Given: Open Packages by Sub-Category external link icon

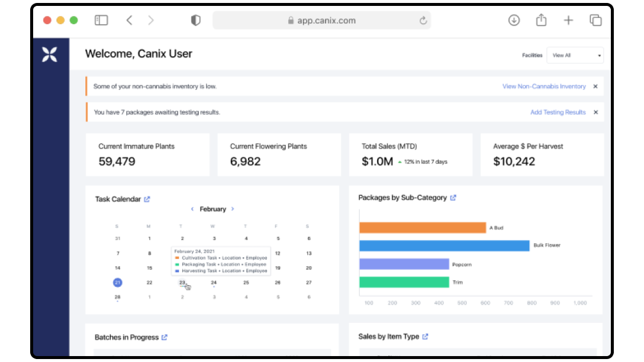Looking at the screenshot, I should click(x=453, y=198).
